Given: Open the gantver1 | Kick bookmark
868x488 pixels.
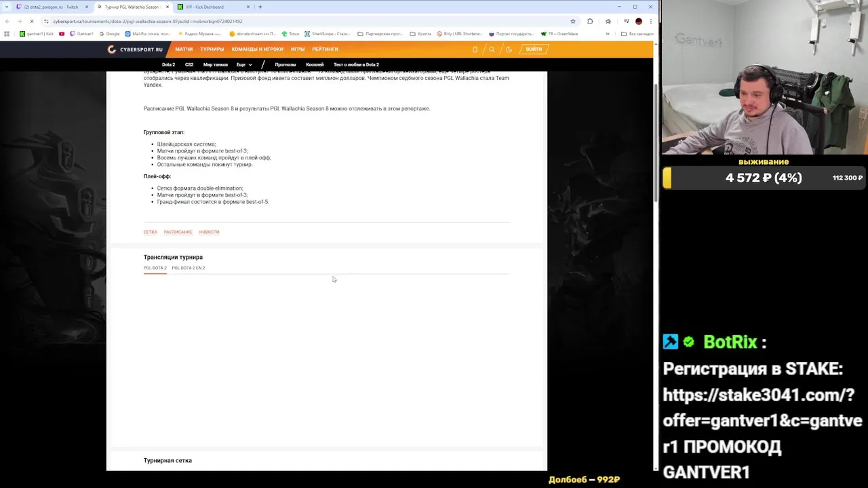Looking at the screenshot, I should [x=37, y=34].
